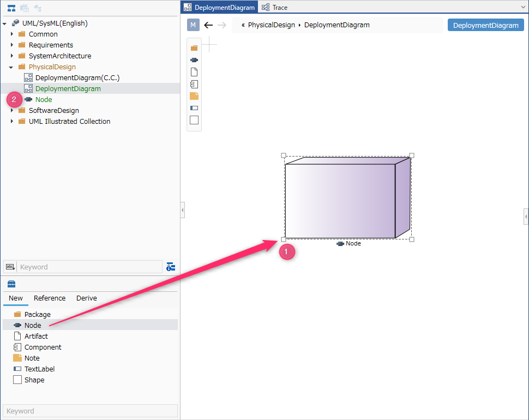Click the grayed hierarchy icon in navigator toolbar
Viewport: 529px width, 420px height.
tap(38, 8)
